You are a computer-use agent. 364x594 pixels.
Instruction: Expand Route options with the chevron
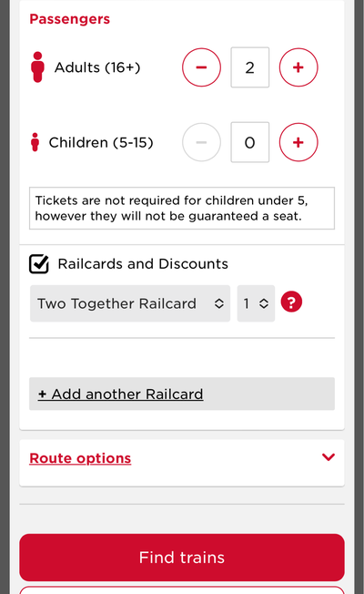[328, 457]
